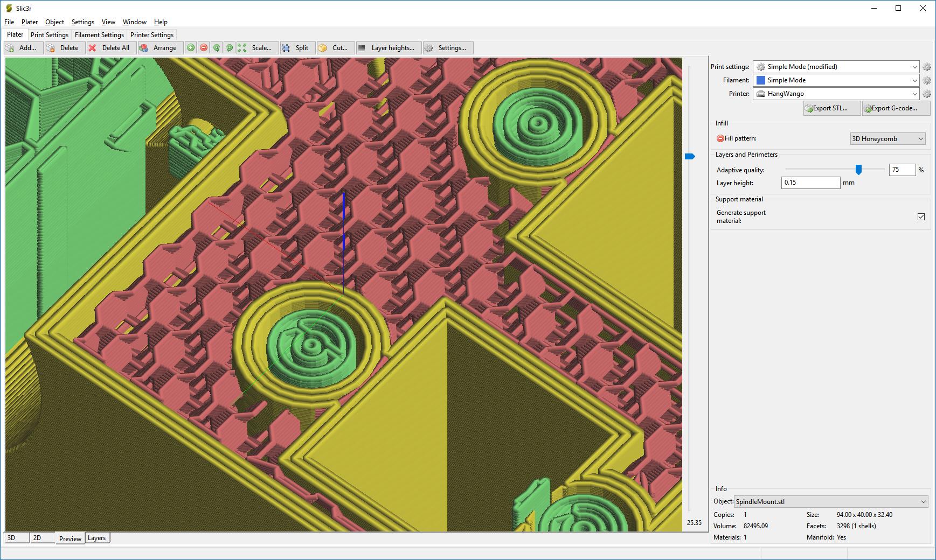Click the Facets value 3298 (1 shells)
This screenshot has width=936, height=560.
click(856, 526)
